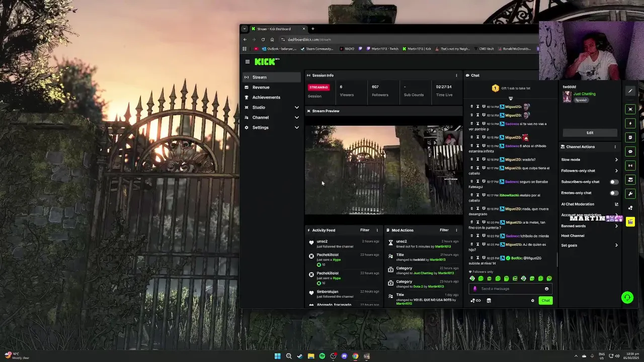Open a new browser tab
Image resolution: width=644 pixels, height=362 pixels.
click(312, 29)
